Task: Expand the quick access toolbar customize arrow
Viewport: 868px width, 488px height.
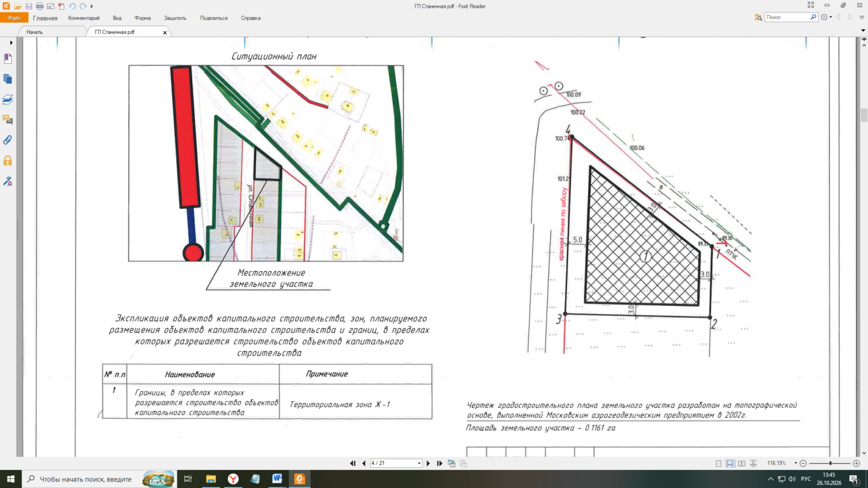Action: pos(92,7)
